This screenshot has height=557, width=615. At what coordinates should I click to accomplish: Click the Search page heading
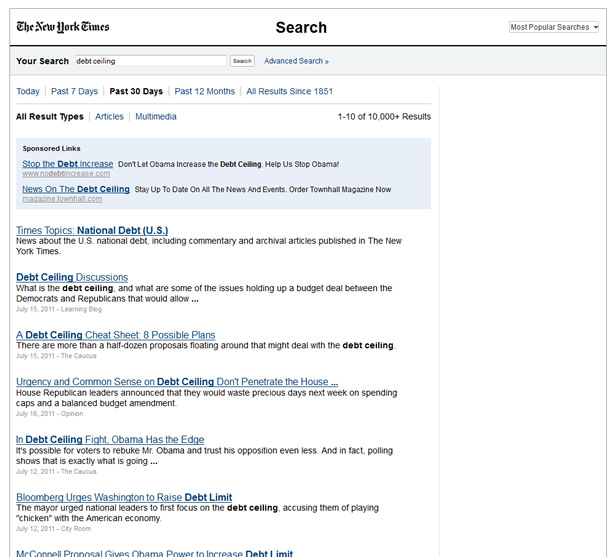click(301, 27)
